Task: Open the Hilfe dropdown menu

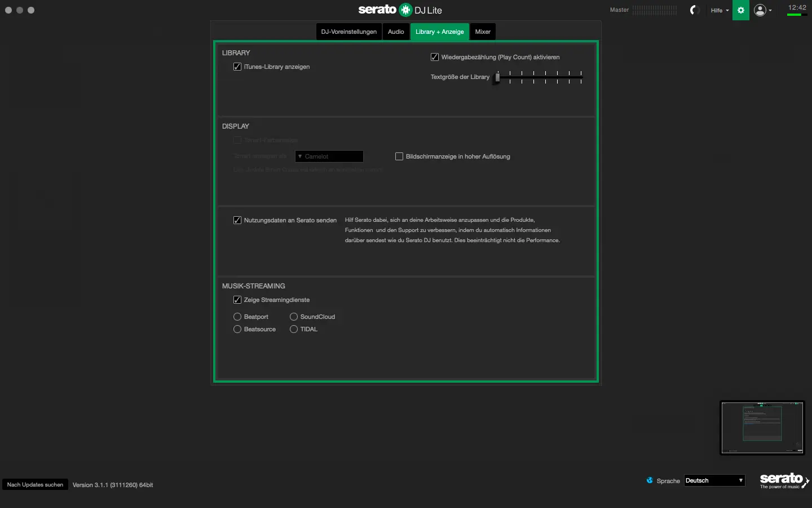Action: tap(720, 10)
